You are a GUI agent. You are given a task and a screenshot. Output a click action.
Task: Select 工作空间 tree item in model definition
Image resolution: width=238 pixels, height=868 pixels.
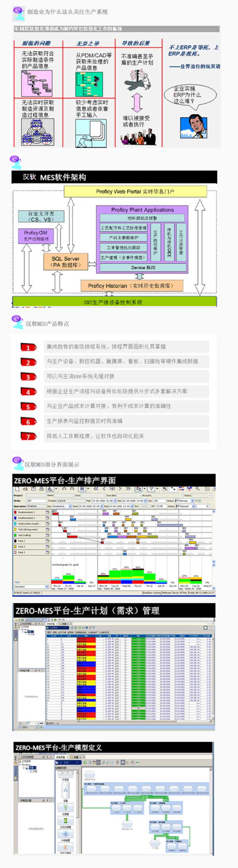26,761
